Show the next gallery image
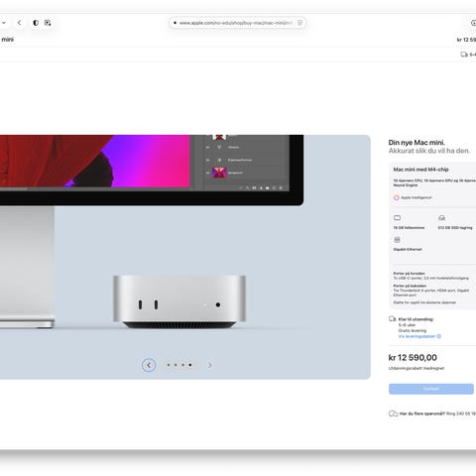This screenshot has width=476, height=476. coord(210,365)
